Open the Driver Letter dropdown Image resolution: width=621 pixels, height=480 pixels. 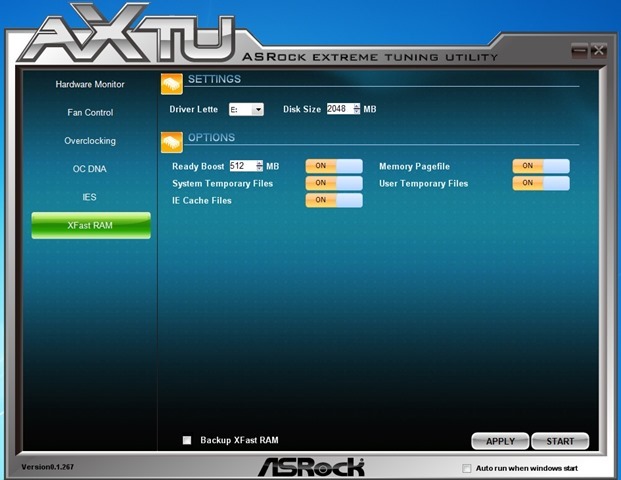pyautogui.click(x=246, y=109)
